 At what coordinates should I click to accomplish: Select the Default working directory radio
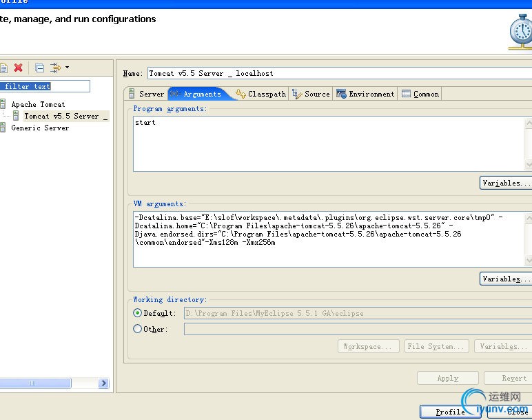pyautogui.click(x=137, y=312)
